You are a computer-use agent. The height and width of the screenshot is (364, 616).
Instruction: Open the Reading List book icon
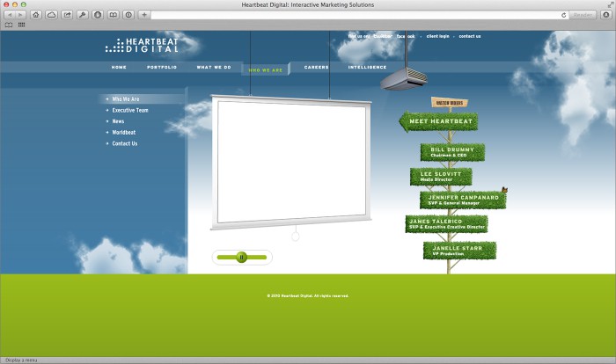coord(9,25)
